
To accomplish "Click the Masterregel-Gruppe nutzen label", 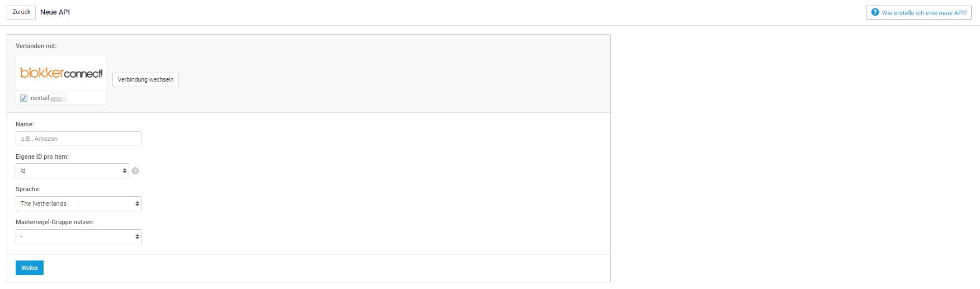I will 55,222.
